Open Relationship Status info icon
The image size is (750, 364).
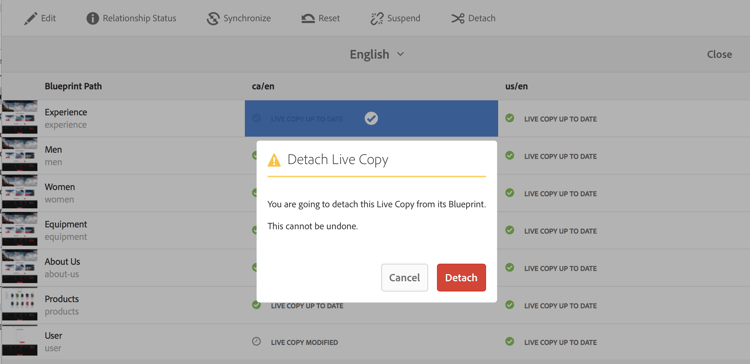[92, 19]
